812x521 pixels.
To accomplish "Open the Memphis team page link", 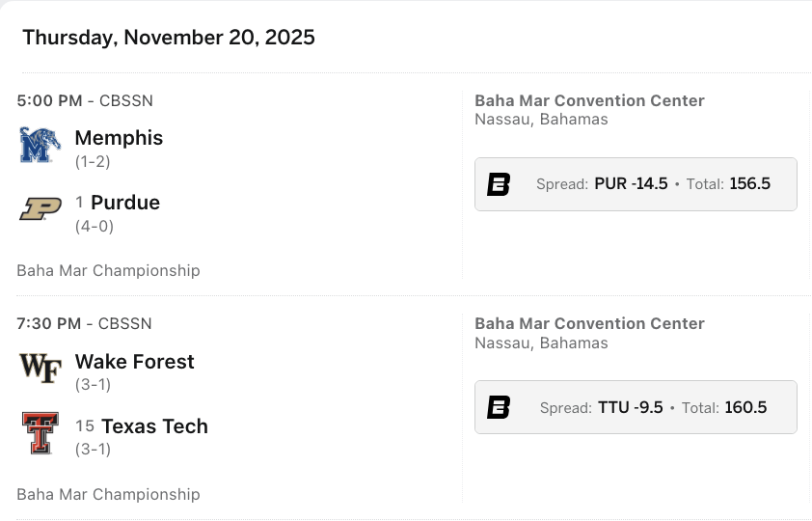I will pos(119,138).
